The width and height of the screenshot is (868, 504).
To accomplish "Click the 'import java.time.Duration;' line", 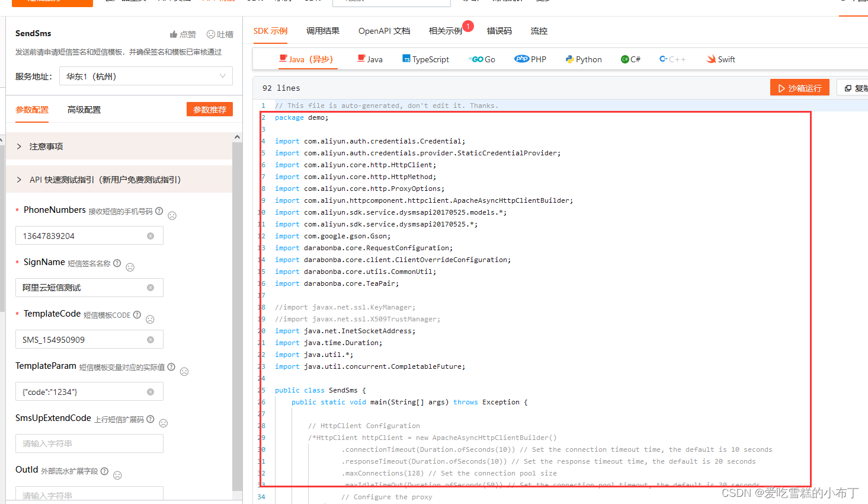I will point(328,343).
